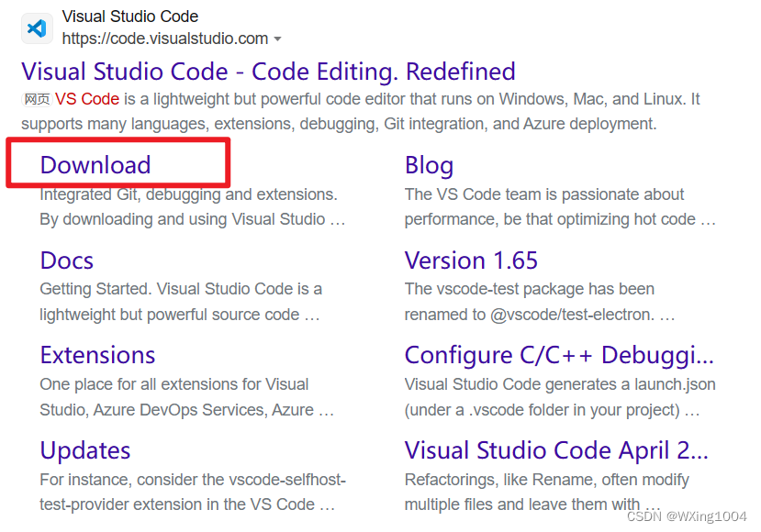Browse the Extensions marketplace link

[97, 356]
